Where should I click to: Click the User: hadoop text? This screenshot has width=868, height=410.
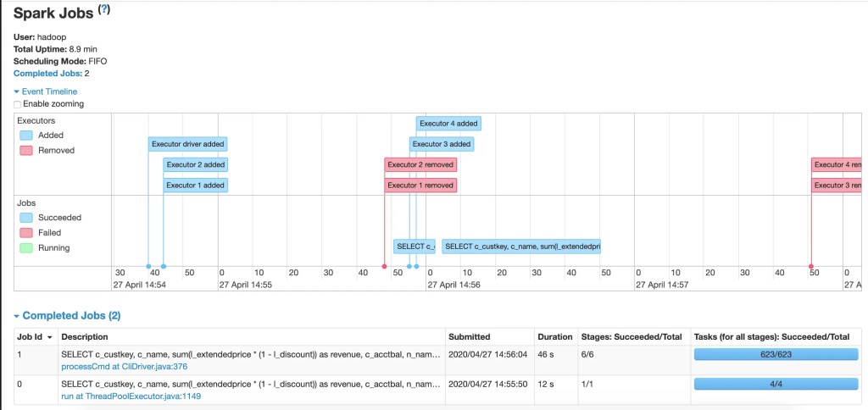click(x=40, y=37)
